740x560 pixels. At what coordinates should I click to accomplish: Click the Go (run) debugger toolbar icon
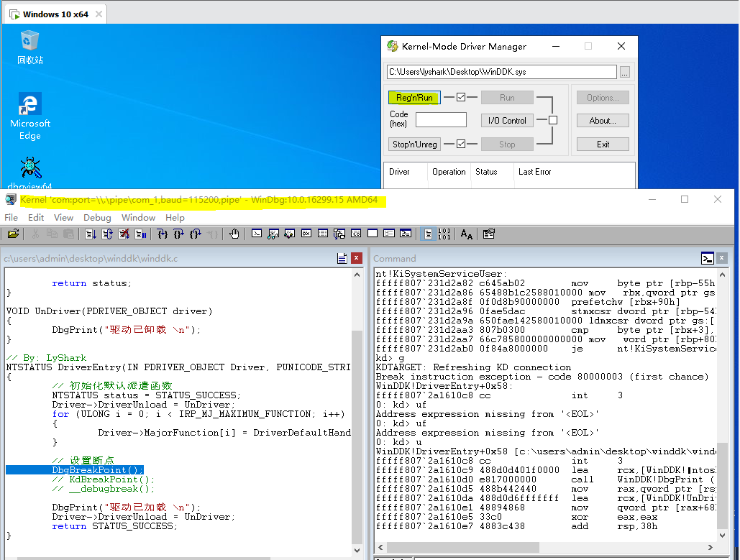[x=91, y=234]
